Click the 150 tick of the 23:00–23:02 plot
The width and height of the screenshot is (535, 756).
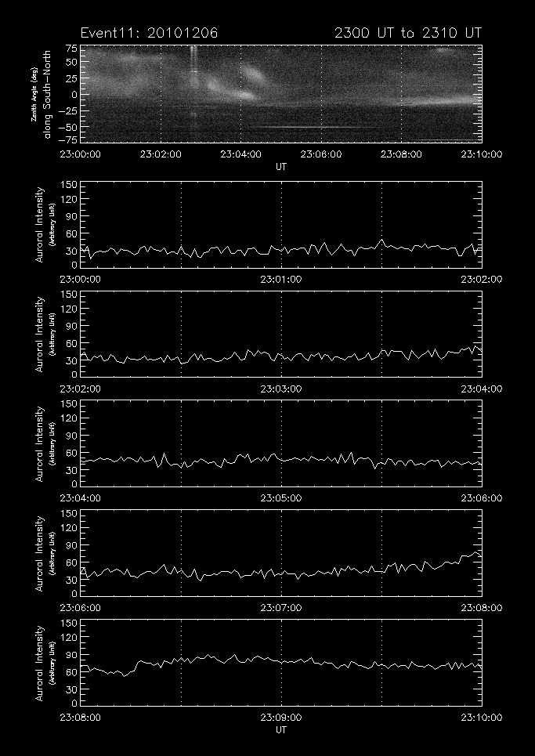pos(68,185)
